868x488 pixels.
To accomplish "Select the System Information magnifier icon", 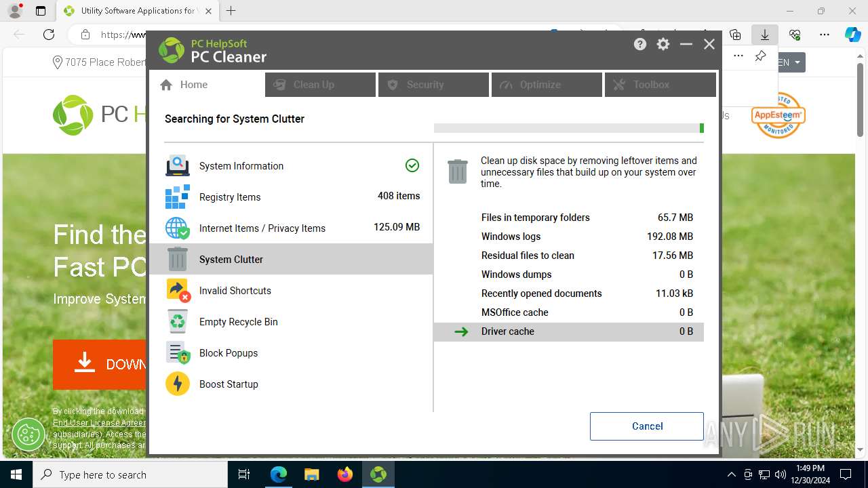I will pos(178,165).
